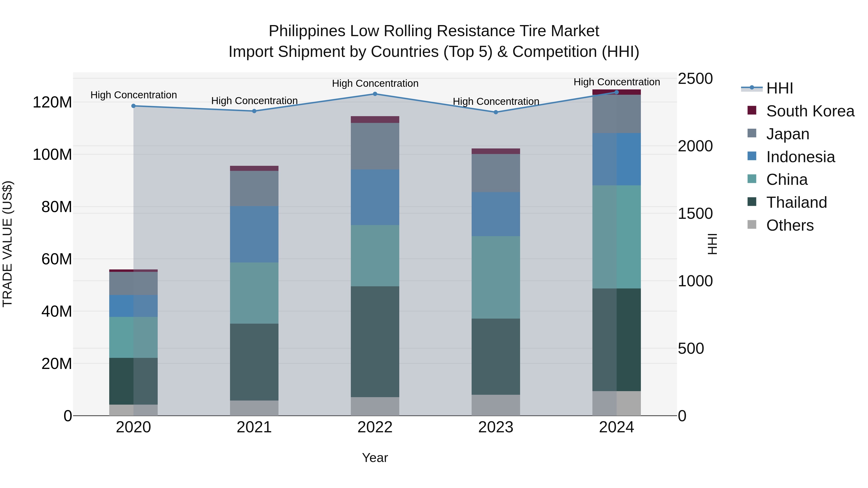
Task: Click Indonesia segment of 2023 bar
Action: [496, 214]
